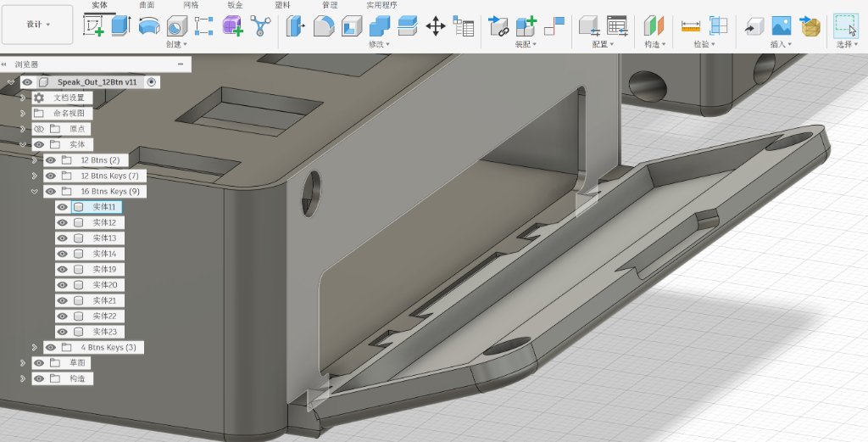Hide 实体20 using its eye icon
Image resolution: width=868 pixels, height=442 pixels.
pyautogui.click(x=62, y=285)
